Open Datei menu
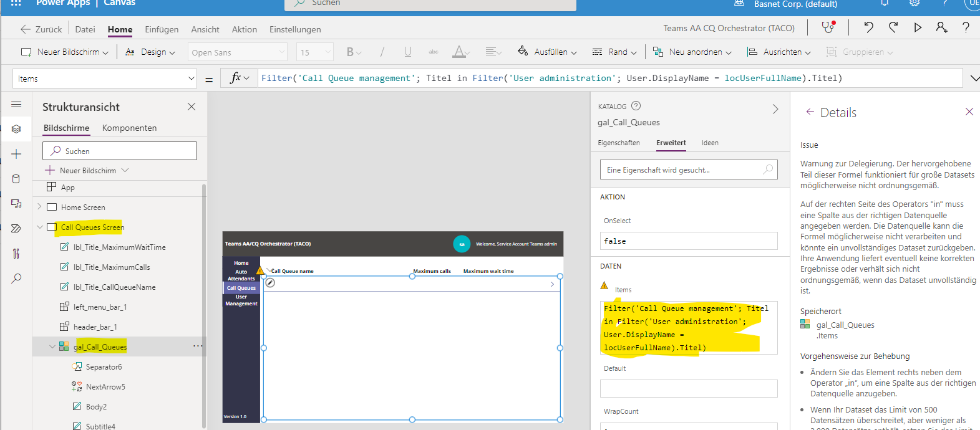Image resolution: width=980 pixels, height=430 pixels. [x=85, y=29]
